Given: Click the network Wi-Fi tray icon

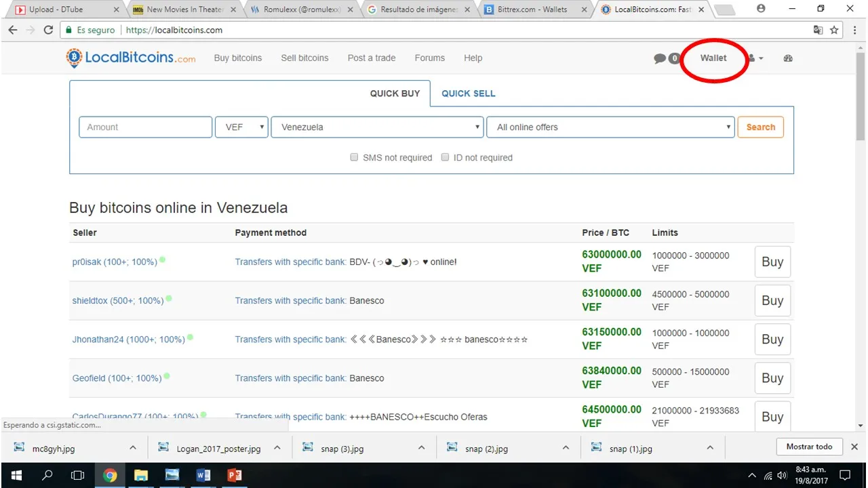Looking at the screenshot, I should [768, 475].
